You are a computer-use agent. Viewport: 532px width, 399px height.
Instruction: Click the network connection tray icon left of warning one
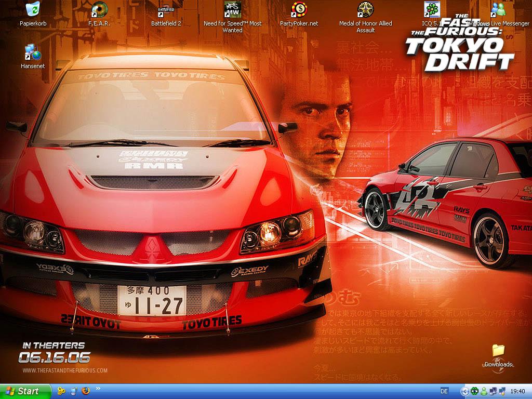[493, 392]
